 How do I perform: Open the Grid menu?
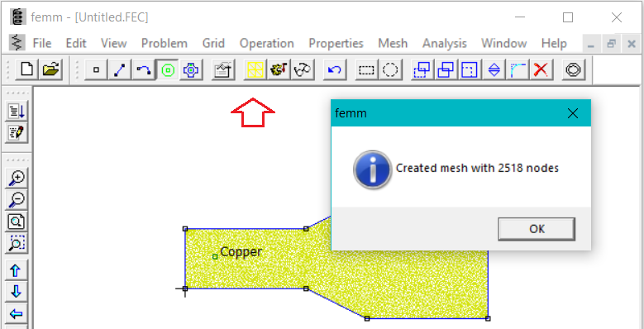point(213,44)
